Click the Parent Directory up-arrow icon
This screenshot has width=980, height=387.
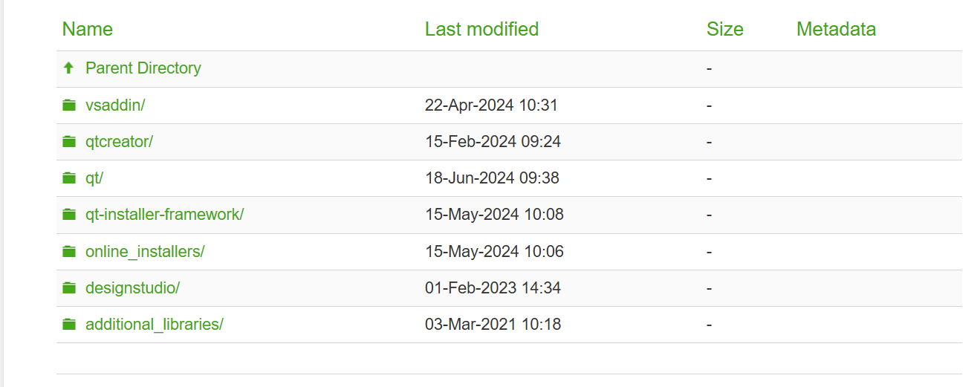pyautogui.click(x=69, y=68)
